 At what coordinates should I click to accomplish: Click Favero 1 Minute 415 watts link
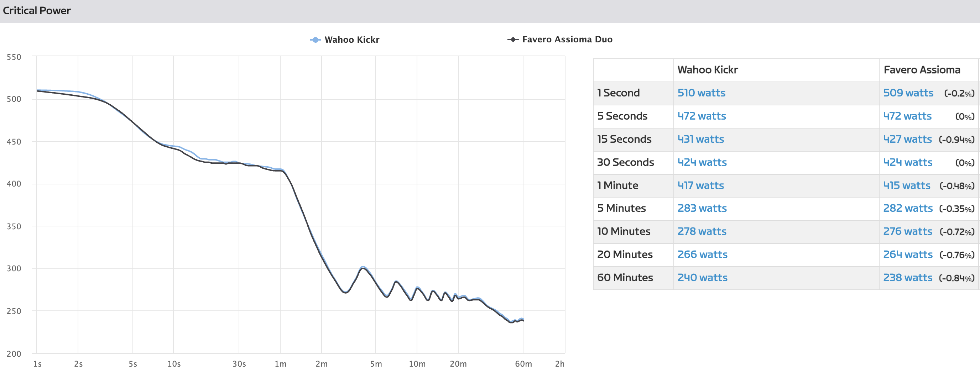point(906,185)
